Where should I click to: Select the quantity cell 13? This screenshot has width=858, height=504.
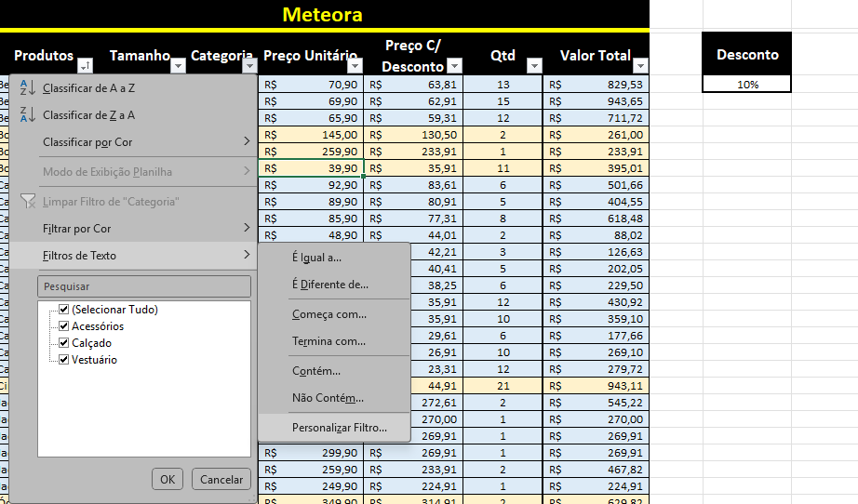click(x=503, y=85)
